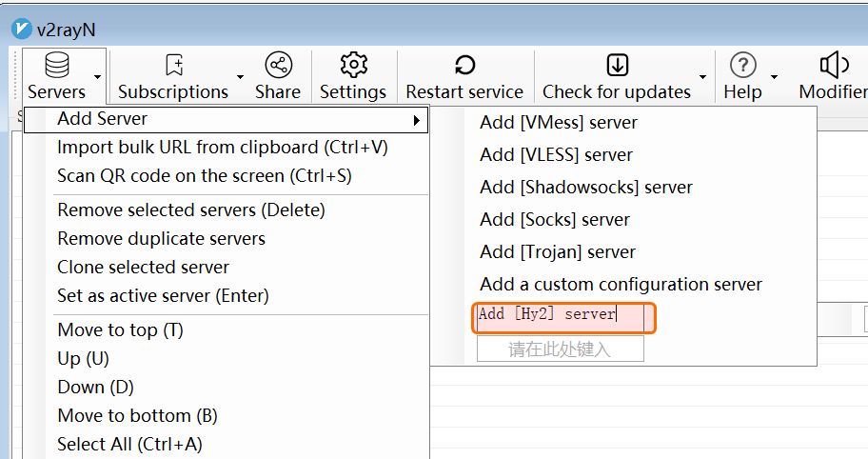
Task: Click Import bulk URL from clipboard
Action: (x=223, y=148)
